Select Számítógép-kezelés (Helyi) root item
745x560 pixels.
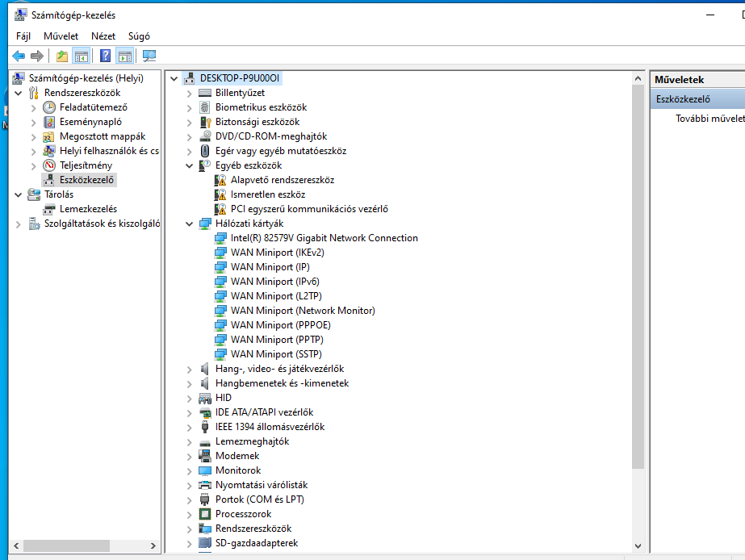pos(86,78)
